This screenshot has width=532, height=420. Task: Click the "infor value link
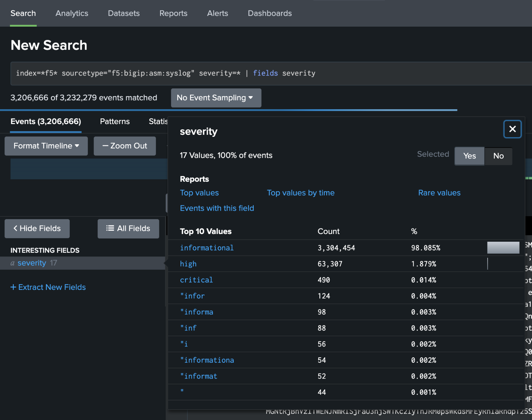pyautogui.click(x=192, y=296)
